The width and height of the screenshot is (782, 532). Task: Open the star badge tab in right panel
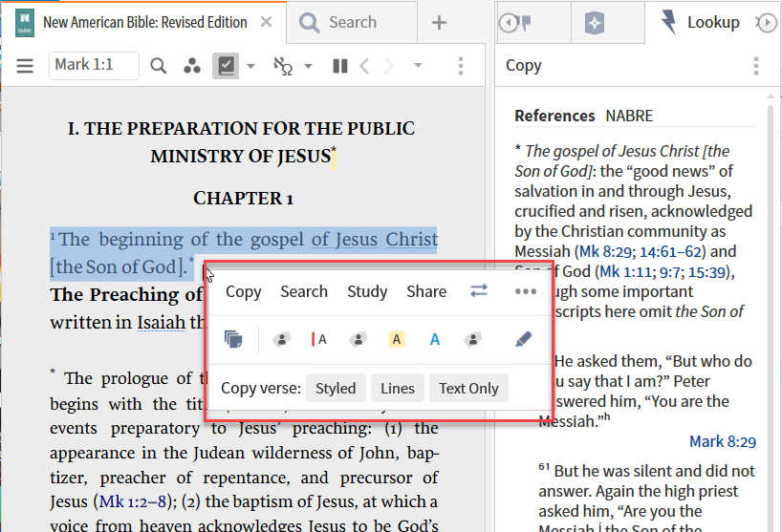(595, 23)
